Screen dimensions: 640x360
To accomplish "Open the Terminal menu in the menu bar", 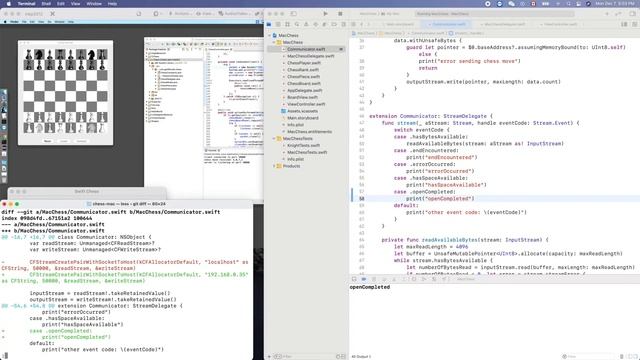I will [27, 4].
